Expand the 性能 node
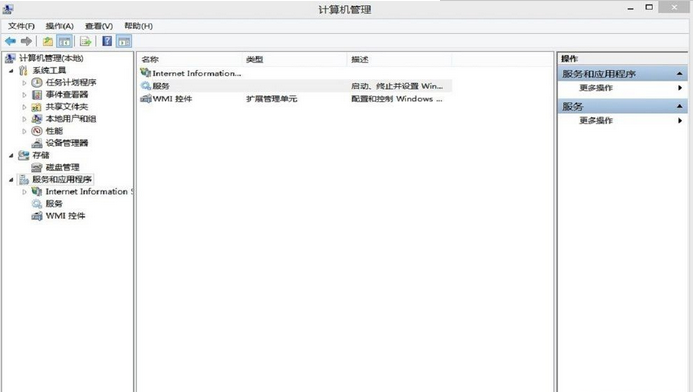 [x=24, y=131]
